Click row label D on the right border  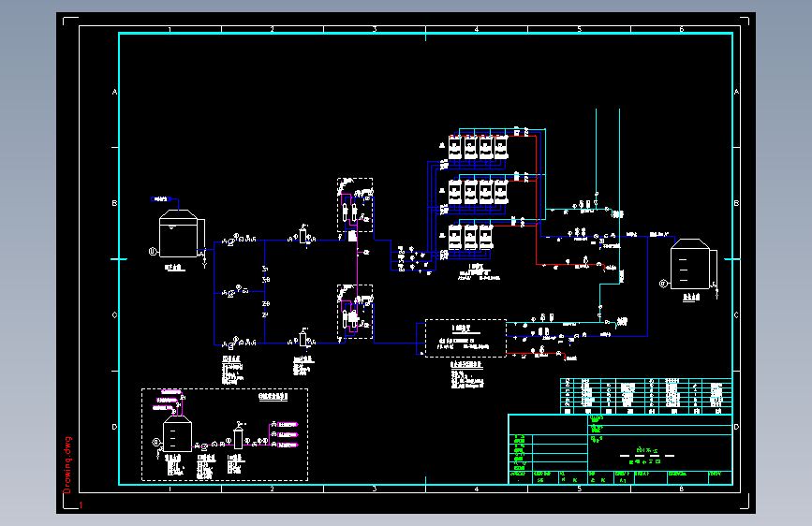tap(736, 427)
